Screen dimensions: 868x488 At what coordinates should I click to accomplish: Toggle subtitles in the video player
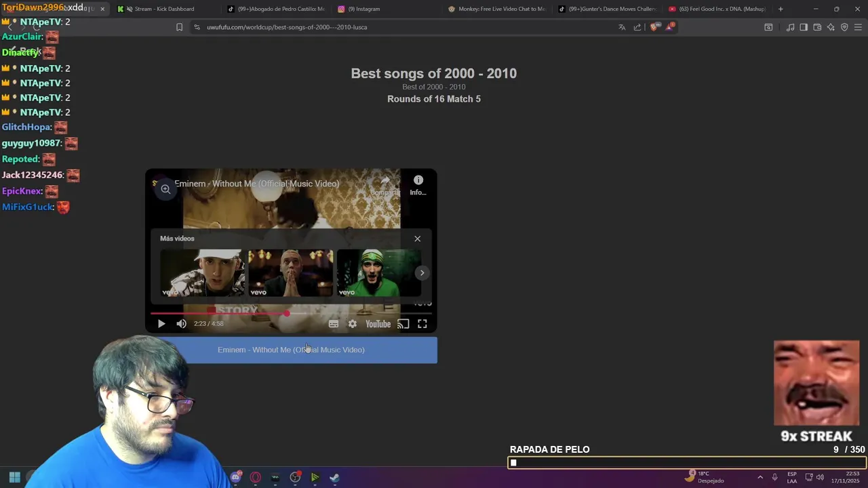pyautogui.click(x=334, y=324)
